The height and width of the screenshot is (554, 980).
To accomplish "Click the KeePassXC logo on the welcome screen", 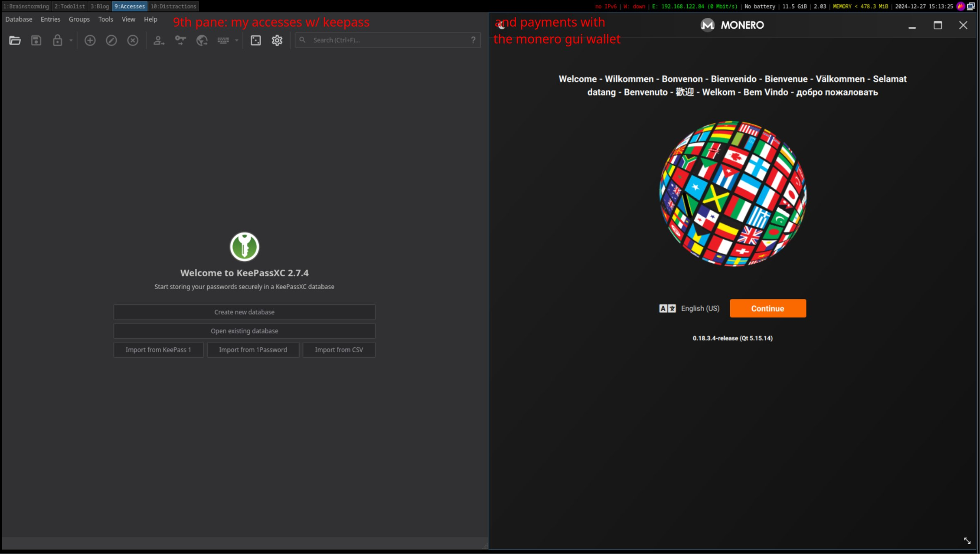I will coord(244,247).
